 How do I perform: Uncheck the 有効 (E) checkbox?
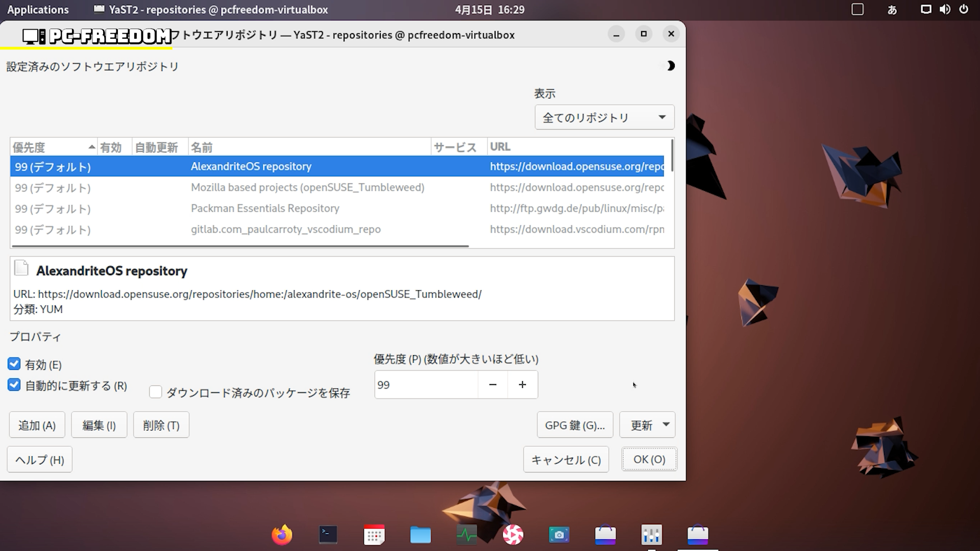pos(14,364)
